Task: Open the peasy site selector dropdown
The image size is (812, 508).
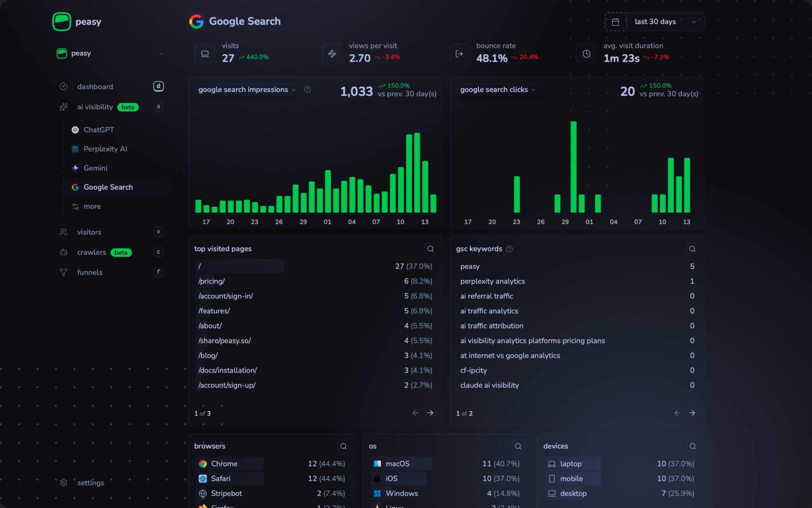Action: point(110,53)
